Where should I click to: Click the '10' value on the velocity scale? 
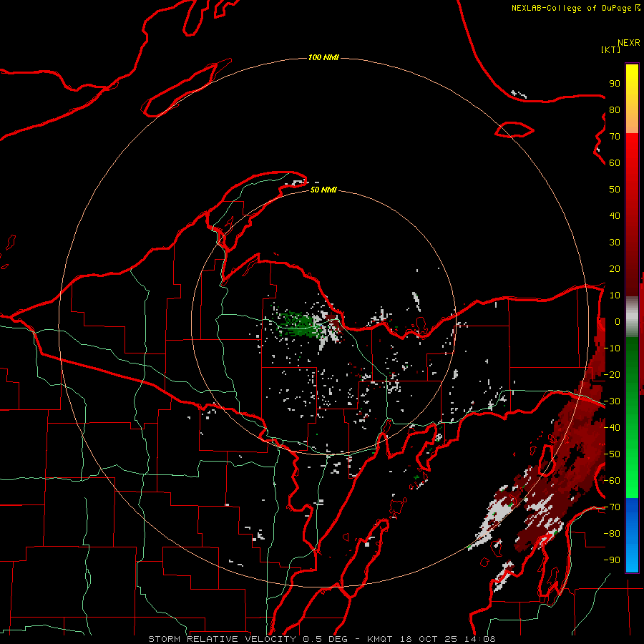point(615,296)
